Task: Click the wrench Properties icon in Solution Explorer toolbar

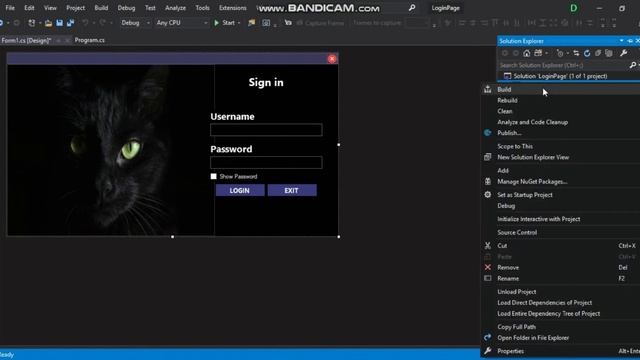Action: (623, 53)
